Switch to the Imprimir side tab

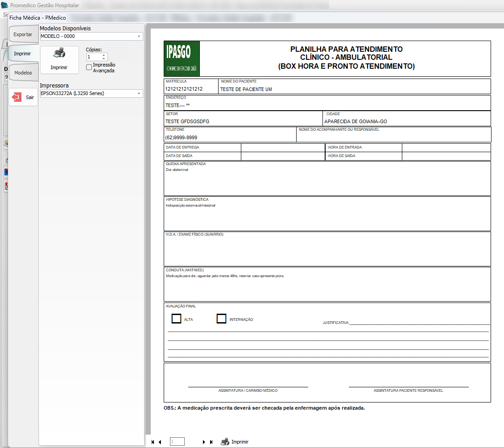22,54
